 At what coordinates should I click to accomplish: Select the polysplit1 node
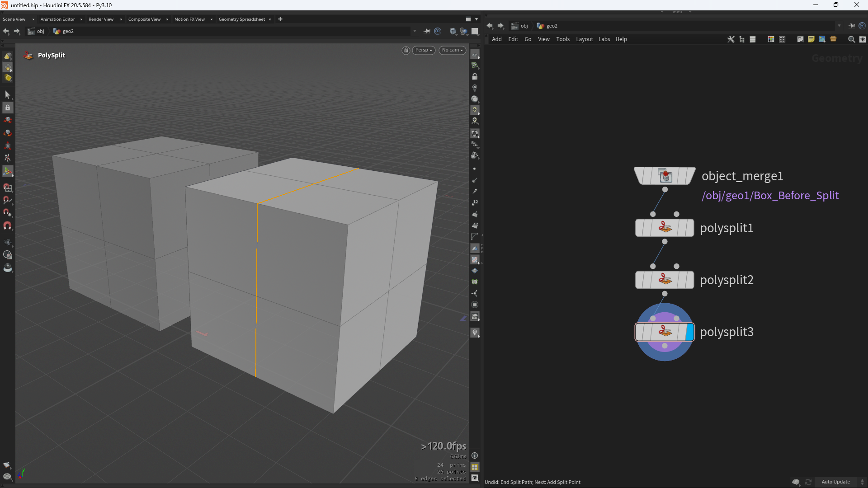665,228
